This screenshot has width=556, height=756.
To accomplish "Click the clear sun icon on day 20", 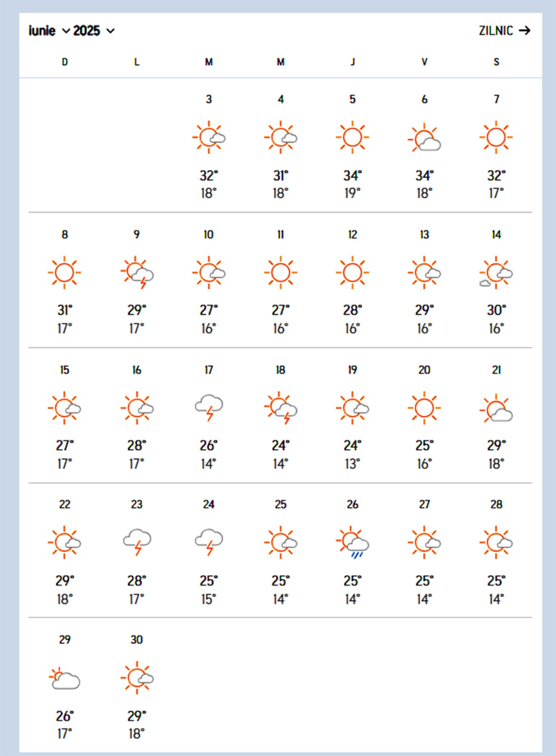I will click(x=424, y=407).
